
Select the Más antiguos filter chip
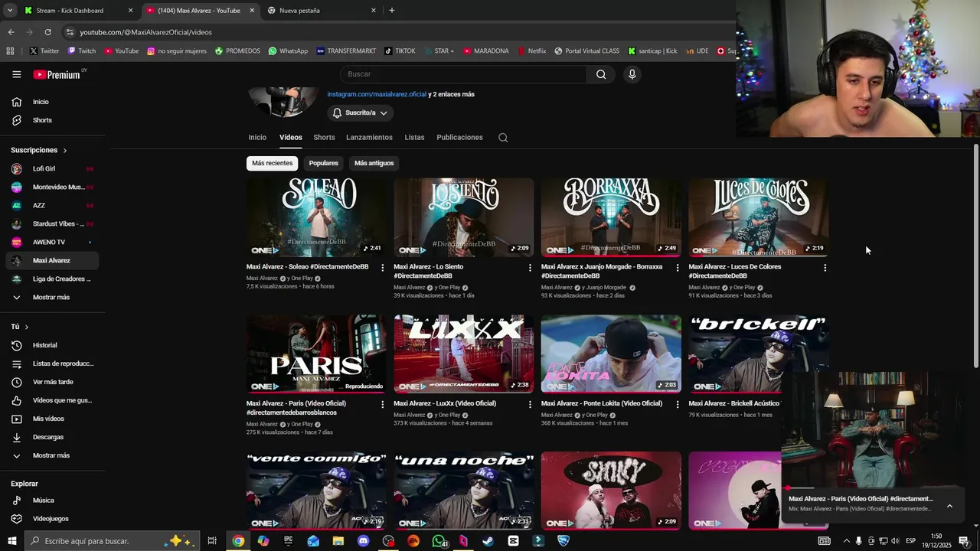click(x=374, y=163)
